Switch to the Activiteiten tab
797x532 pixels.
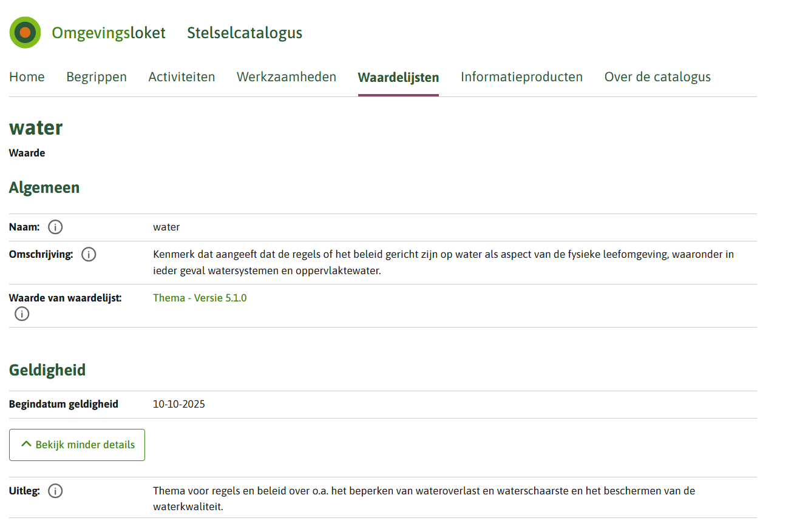[x=181, y=77]
